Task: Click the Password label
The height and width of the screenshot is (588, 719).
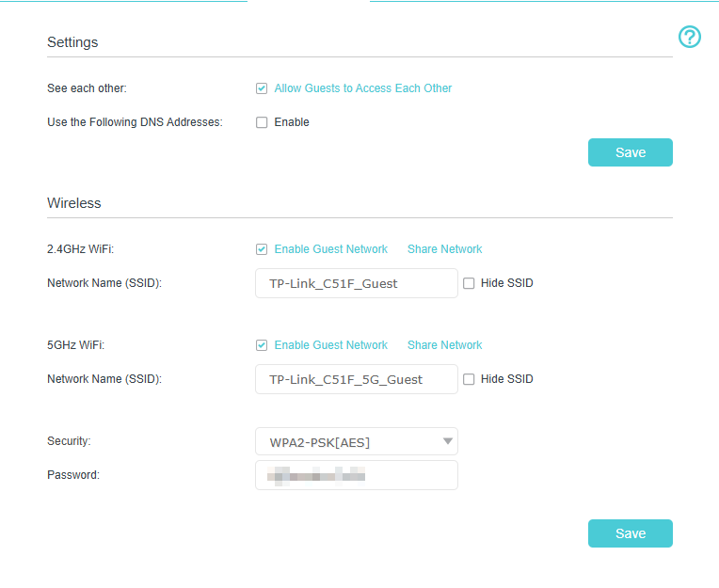Action: point(73,475)
